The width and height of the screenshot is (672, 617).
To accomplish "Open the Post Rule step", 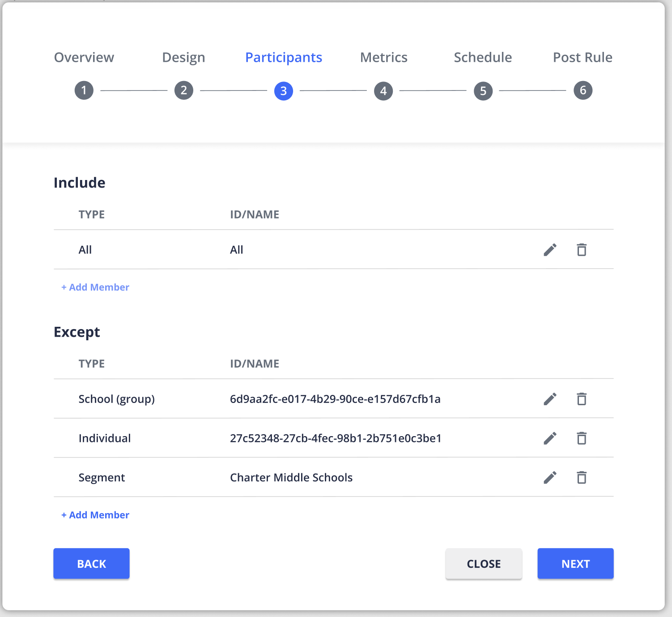I will click(x=583, y=57).
